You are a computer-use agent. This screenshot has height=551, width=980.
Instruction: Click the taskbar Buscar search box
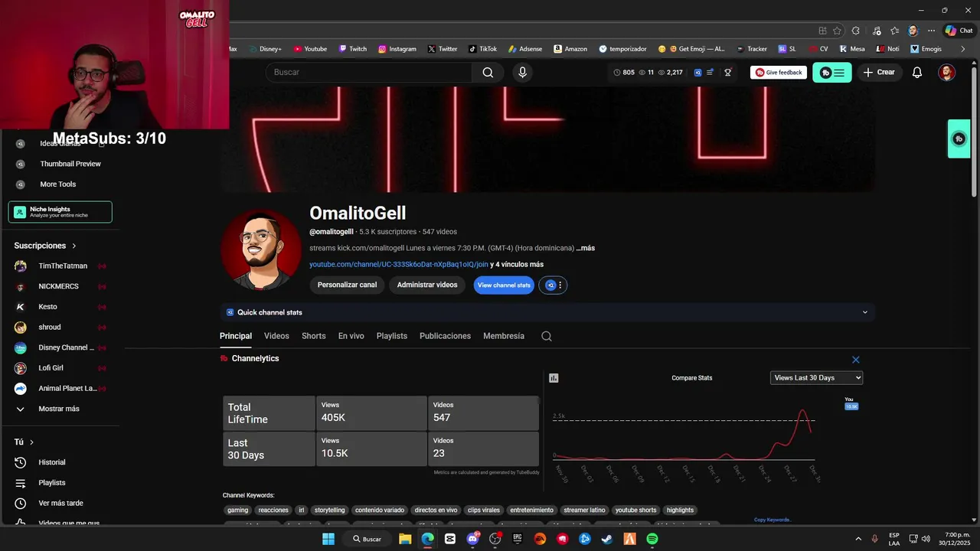click(367, 539)
